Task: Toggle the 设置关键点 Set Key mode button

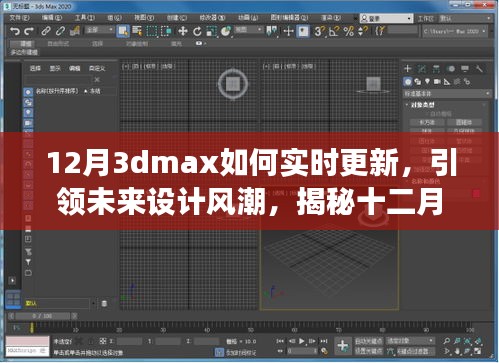Action: point(369,351)
